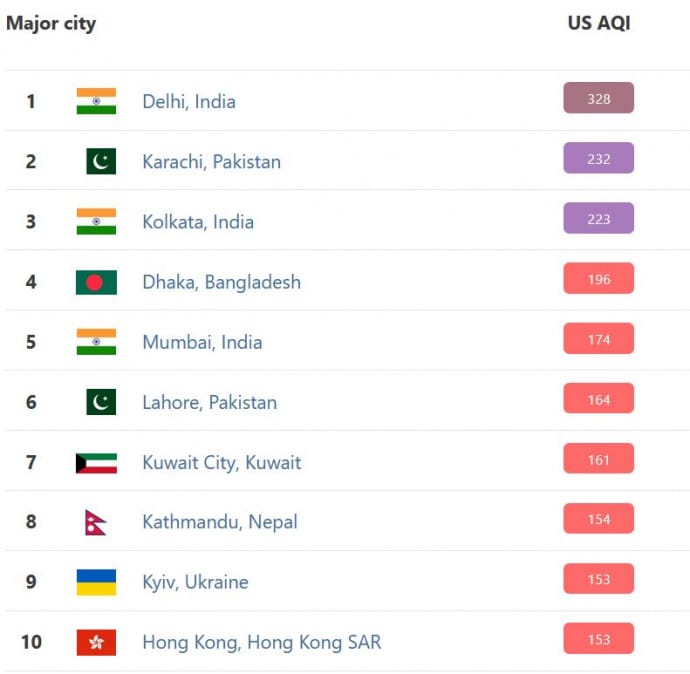Click the Major city column header
Screen dimensions: 690x674
(51, 23)
